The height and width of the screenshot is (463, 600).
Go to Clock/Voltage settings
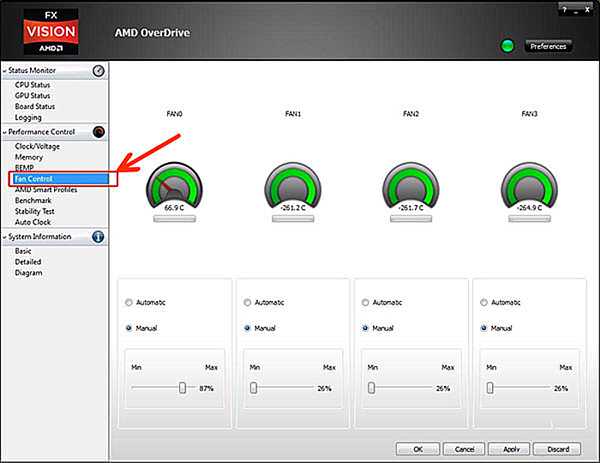[x=37, y=147]
